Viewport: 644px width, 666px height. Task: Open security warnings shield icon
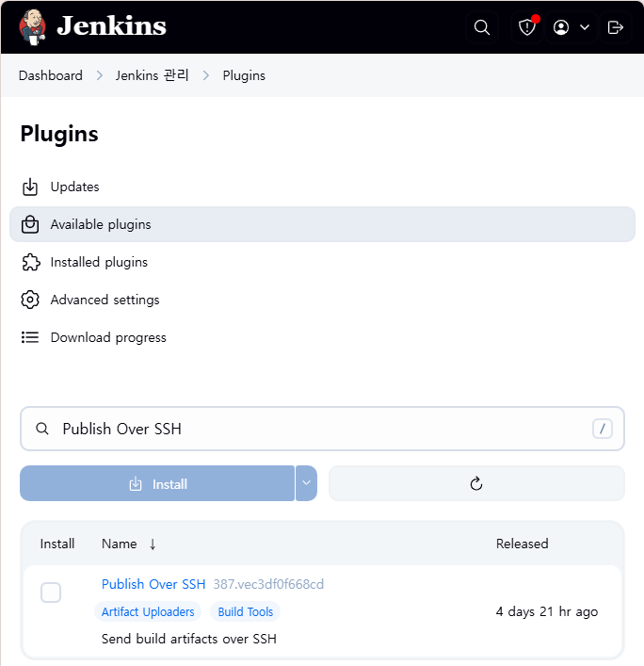pyautogui.click(x=527, y=27)
